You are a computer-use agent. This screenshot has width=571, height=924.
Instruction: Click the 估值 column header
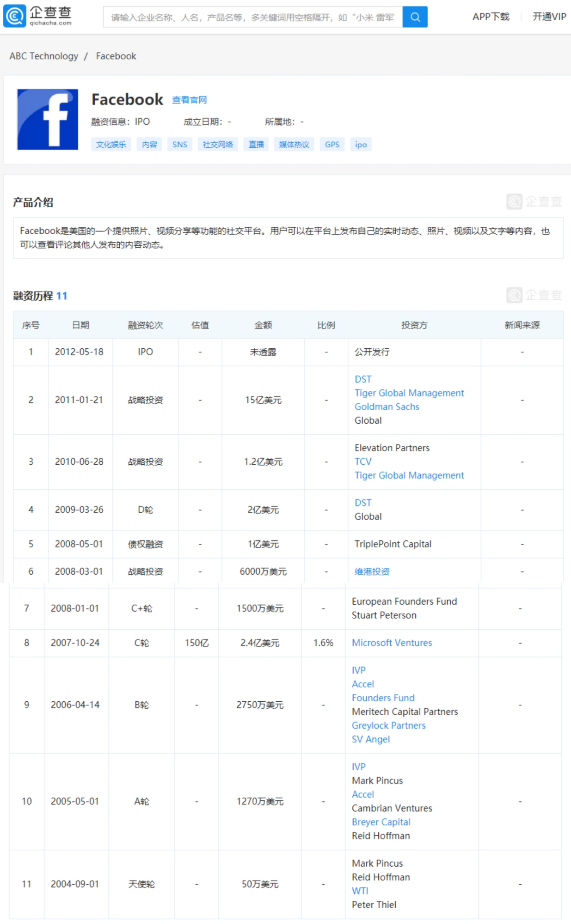tap(200, 325)
